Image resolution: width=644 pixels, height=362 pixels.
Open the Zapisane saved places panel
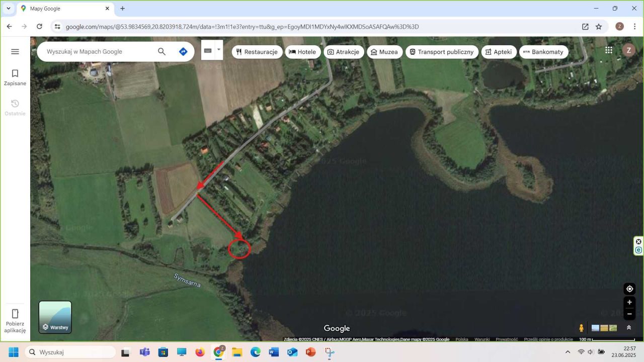(15, 77)
